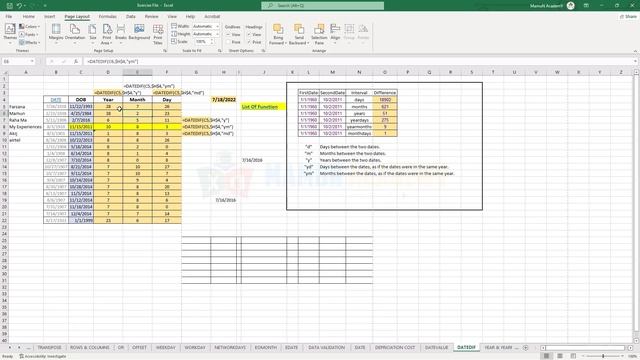Open the Scale to Fit dialog launcher
640x360 pixels.
coord(220,51)
